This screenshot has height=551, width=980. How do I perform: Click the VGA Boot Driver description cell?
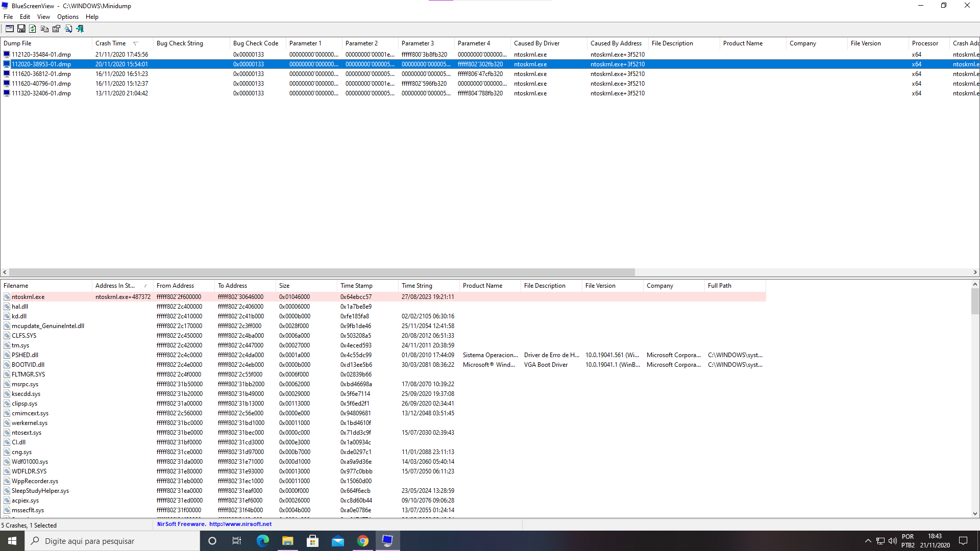click(x=546, y=364)
